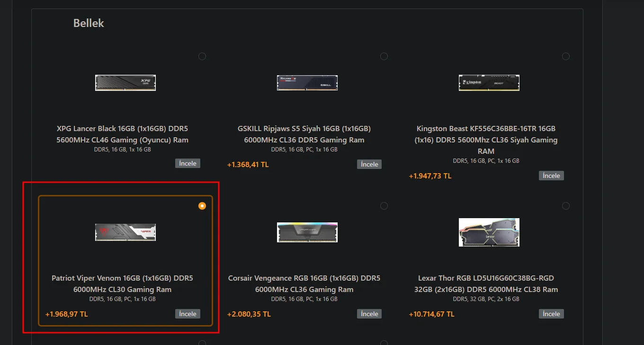The height and width of the screenshot is (345, 644).
Task: Click the specs line under Corsair Vengeance RGB
Action: [x=304, y=299]
